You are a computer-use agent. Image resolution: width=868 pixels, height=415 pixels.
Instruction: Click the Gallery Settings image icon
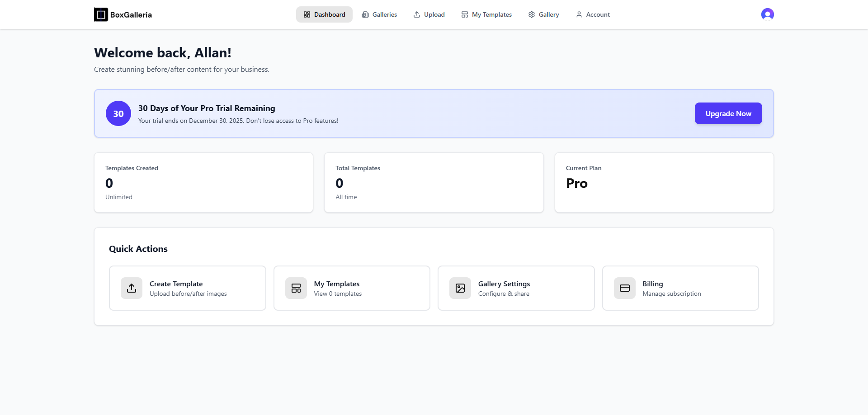460,288
